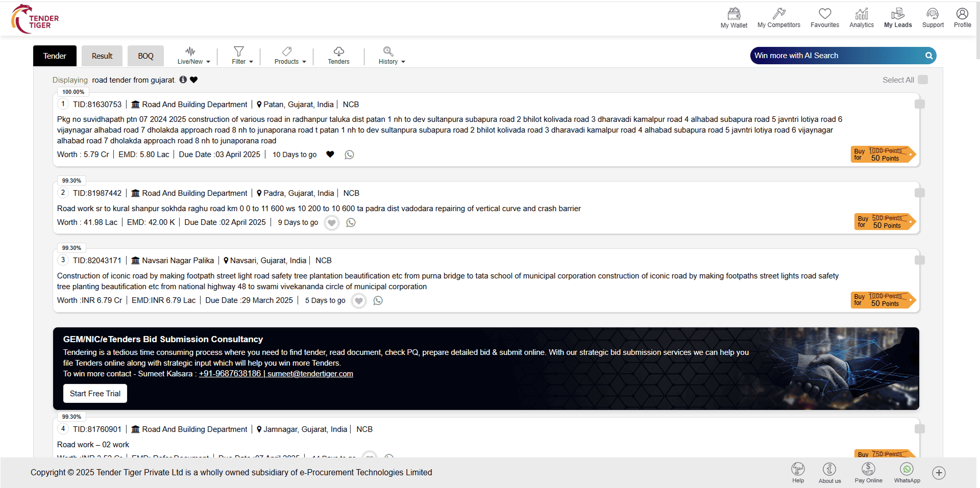Screen dimensions: 980x488
Task: Toggle the Select All checkbox
Action: tap(922, 80)
